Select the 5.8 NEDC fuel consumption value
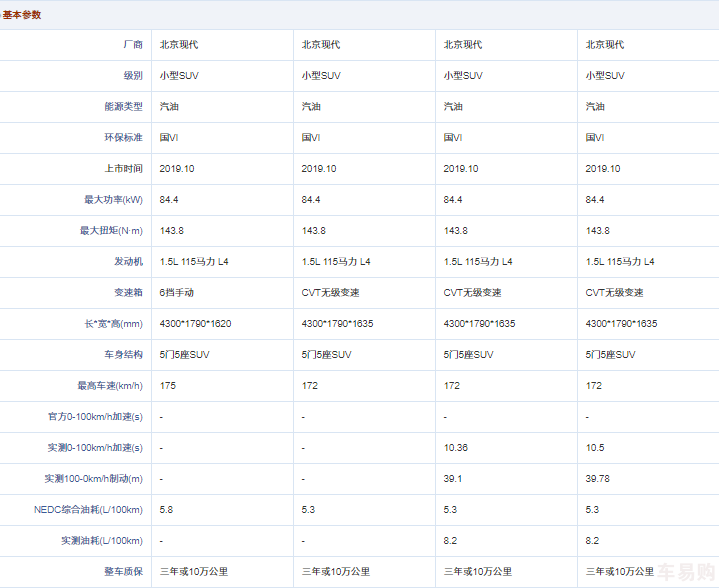719x588 pixels. point(166,510)
